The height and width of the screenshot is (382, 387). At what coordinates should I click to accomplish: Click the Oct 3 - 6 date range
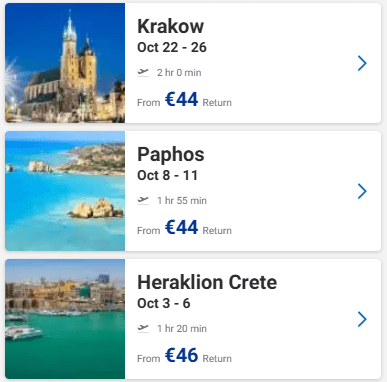coord(164,303)
